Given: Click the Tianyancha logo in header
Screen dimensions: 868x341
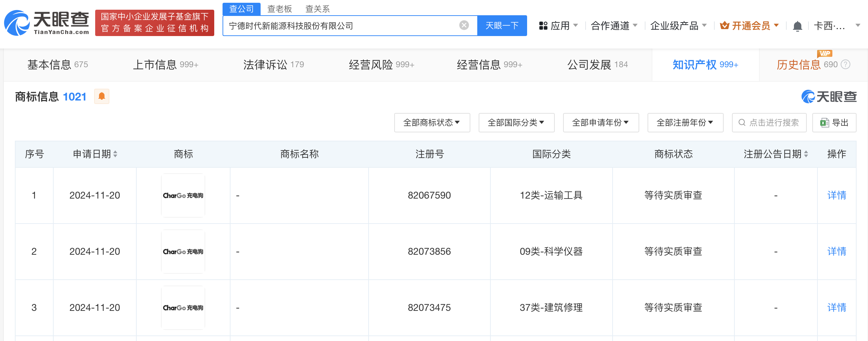Looking at the screenshot, I should [47, 23].
